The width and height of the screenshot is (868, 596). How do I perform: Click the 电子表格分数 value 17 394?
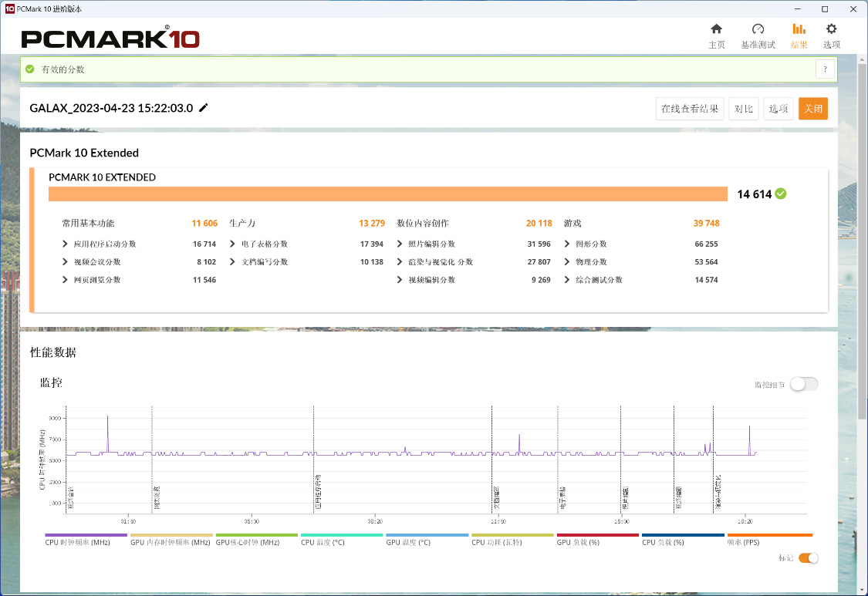click(x=371, y=244)
